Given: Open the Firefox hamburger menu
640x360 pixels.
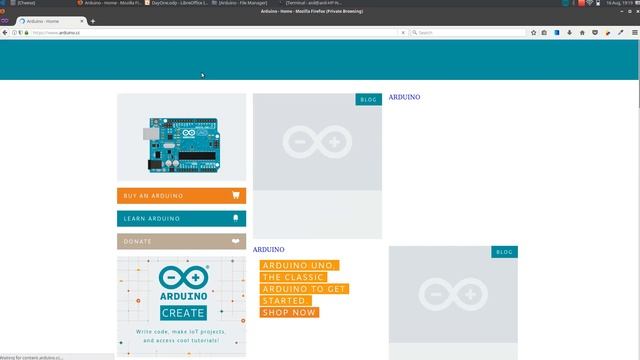Looking at the screenshot, I should [x=635, y=33].
